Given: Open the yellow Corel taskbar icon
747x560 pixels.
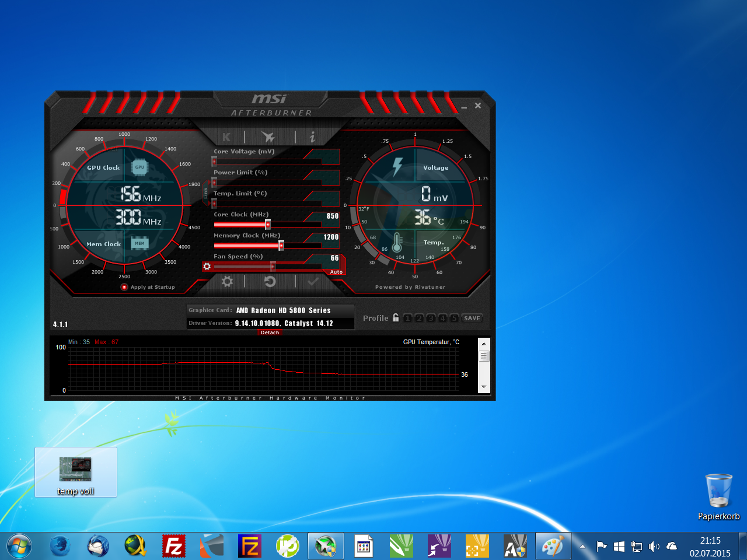Looking at the screenshot, I should [477, 547].
